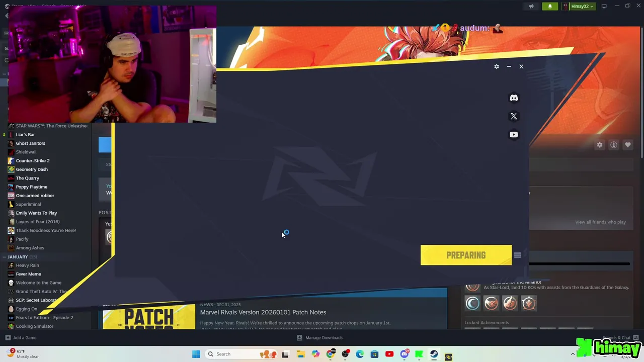The width and height of the screenshot is (644, 362).
Task: Open Windows Start menu
Action: pos(196,354)
